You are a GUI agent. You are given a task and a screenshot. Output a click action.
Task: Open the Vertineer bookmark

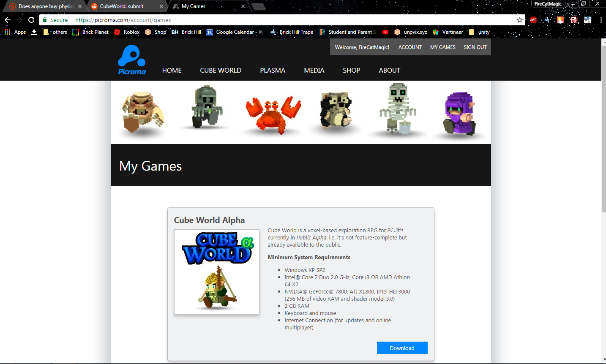click(448, 32)
